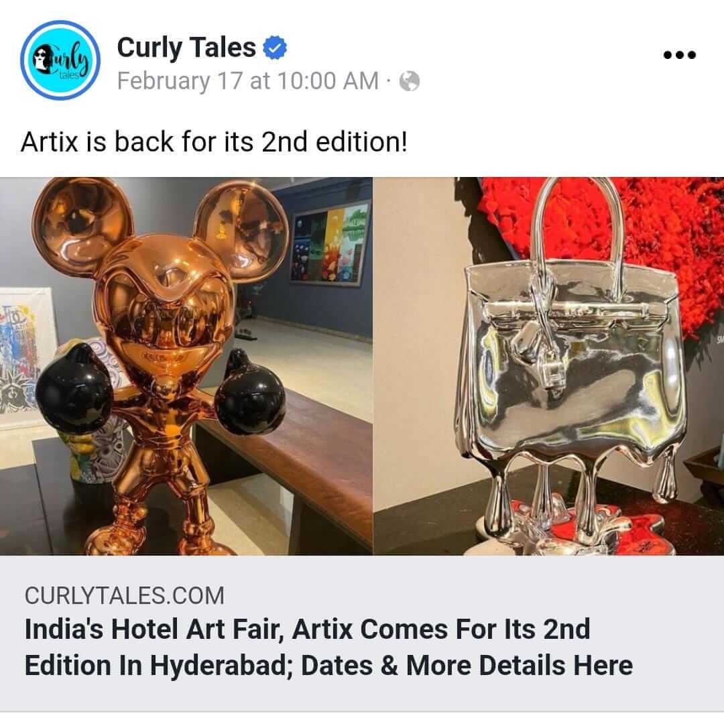Click the CURLYTALES.COM domain label

(x=125, y=596)
